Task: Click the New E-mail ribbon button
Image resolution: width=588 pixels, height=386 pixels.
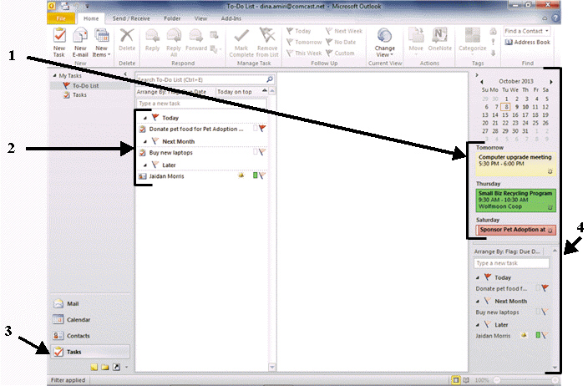Action: pos(80,43)
